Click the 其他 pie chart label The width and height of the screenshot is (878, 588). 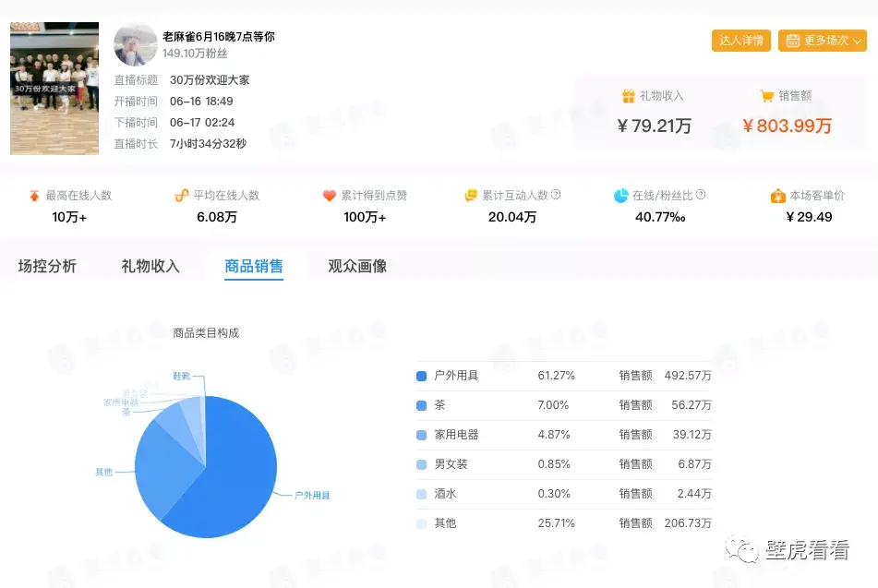[103, 472]
